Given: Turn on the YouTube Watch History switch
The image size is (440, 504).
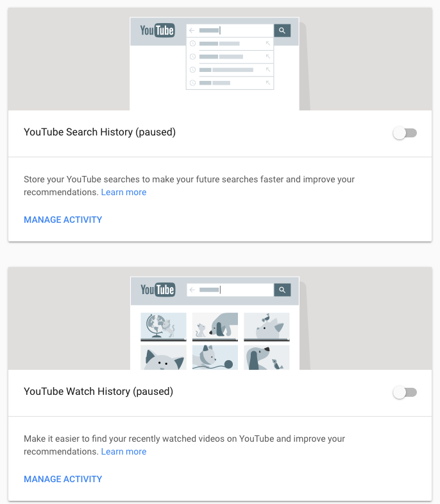Looking at the screenshot, I should coord(405,392).
